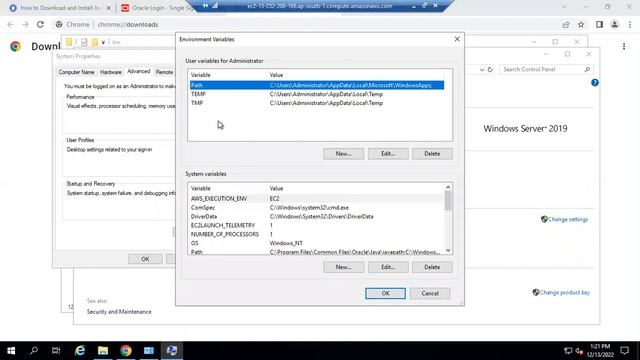Select system Path variable row
This screenshot has height=360, width=640.
click(x=317, y=252)
